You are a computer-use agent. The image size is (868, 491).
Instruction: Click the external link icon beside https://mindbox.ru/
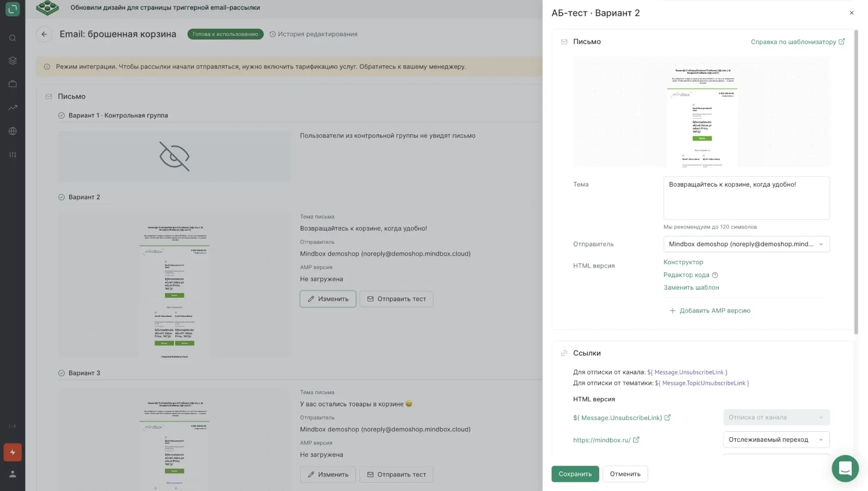(636, 440)
